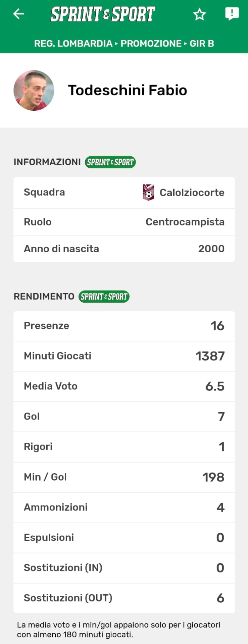Viewport: 248px width, 644px height.
Task: Tap the player name Todeschini Fabio
Action: click(x=128, y=90)
